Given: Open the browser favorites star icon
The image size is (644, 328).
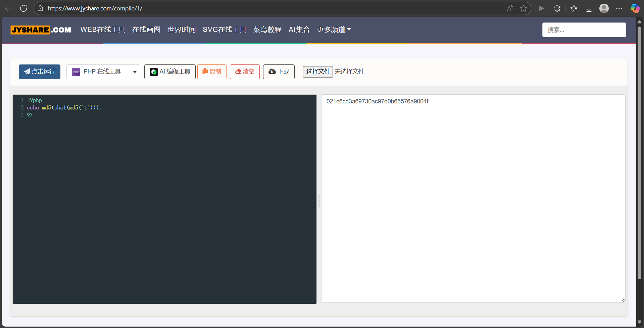Looking at the screenshot, I should click(574, 8).
